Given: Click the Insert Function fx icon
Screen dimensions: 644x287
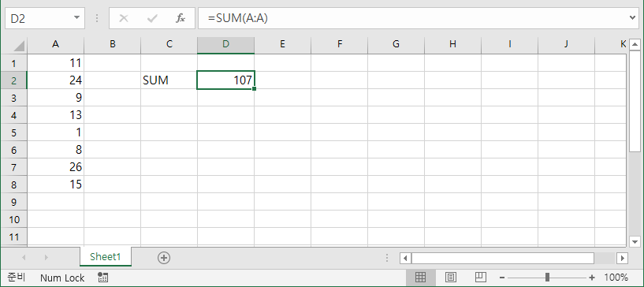Looking at the screenshot, I should 181,18.
